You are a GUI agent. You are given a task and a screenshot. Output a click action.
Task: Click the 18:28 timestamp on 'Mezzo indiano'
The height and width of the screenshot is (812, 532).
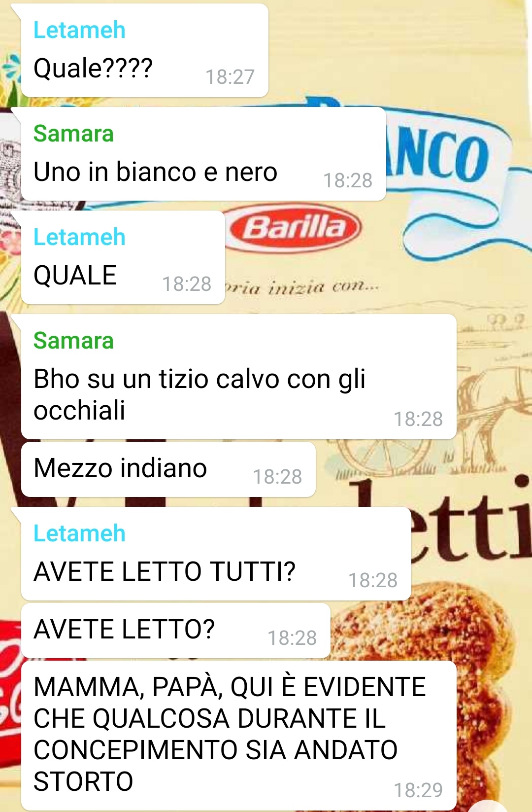tap(277, 477)
